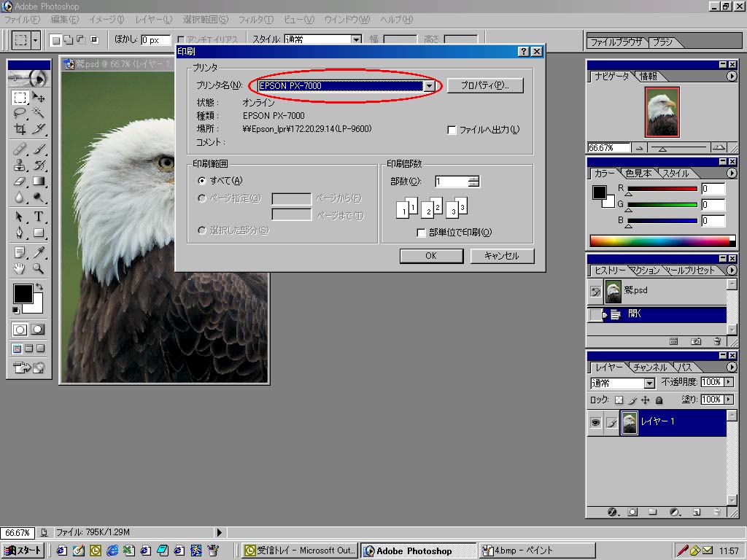The image size is (747, 560).
Task: Choose the Zoom magnifier tool
Action: pyautogui.click(x=38, y=269)
